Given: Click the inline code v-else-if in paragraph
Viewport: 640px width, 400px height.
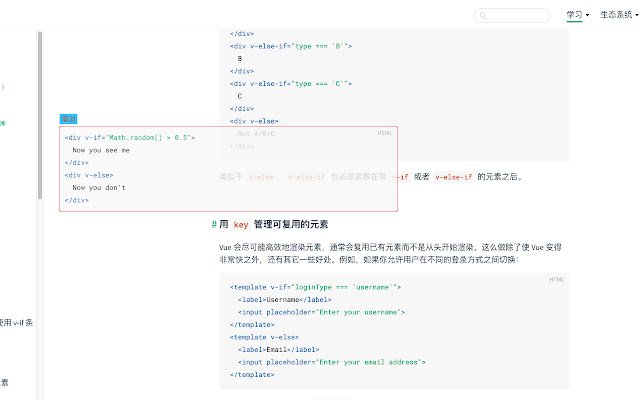Looking at the screenshot, I should point(453,177).
